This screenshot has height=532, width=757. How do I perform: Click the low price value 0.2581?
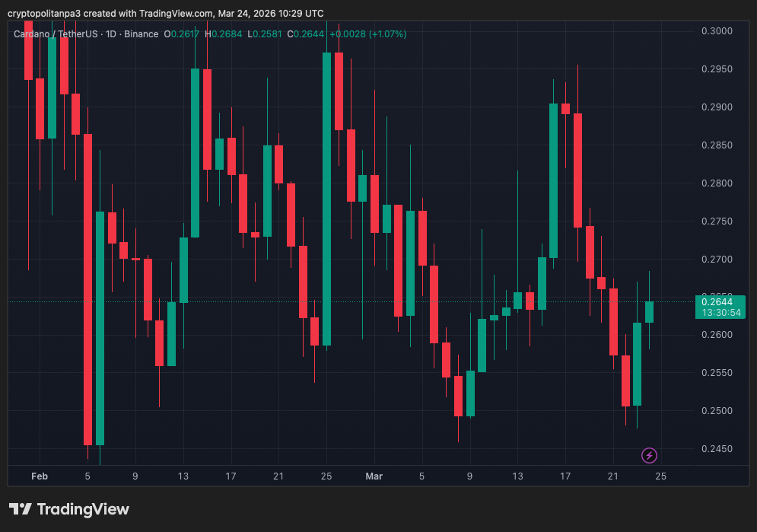tap(264, 34)
